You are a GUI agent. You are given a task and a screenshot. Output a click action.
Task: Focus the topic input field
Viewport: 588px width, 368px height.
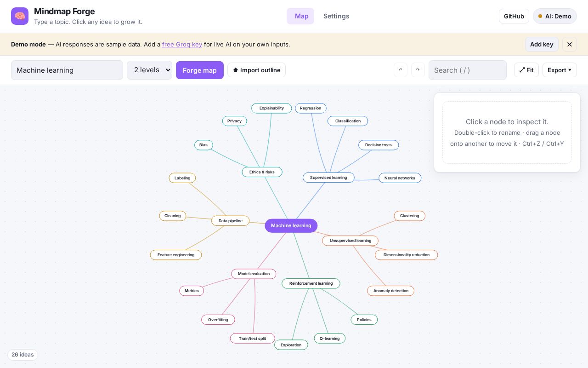click(67, 70)
